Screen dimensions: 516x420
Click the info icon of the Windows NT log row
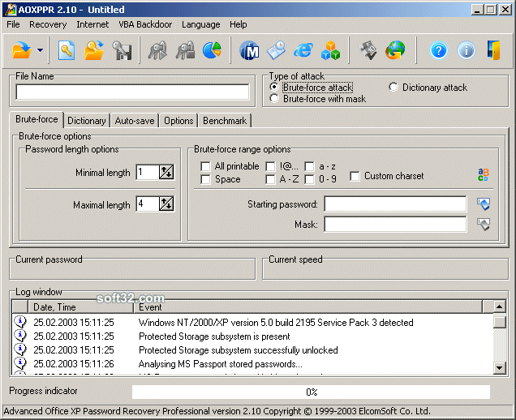20,322
